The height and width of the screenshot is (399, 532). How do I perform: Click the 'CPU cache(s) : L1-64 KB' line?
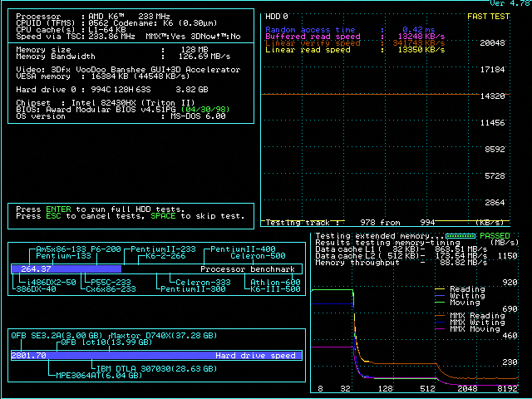pyautogui.click(x=71, y=30)
